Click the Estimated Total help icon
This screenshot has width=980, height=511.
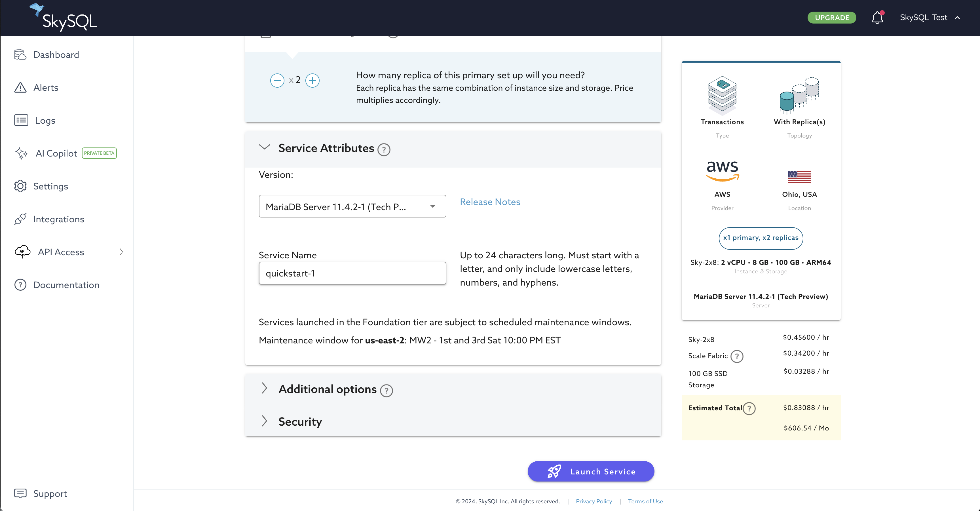click(x=749, y=408)
